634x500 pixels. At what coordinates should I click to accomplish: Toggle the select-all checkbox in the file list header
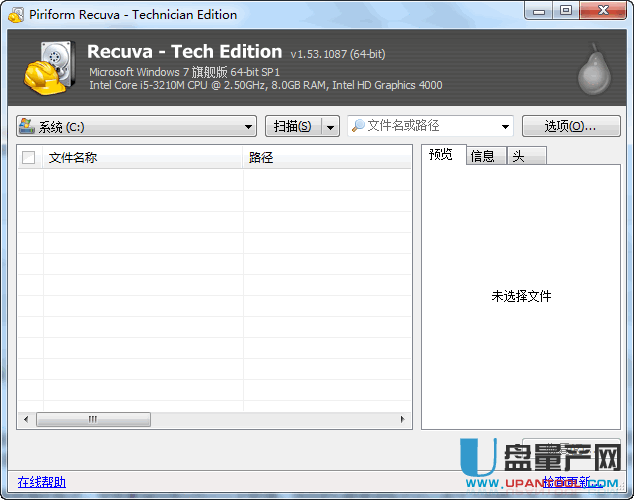[29, 157]
